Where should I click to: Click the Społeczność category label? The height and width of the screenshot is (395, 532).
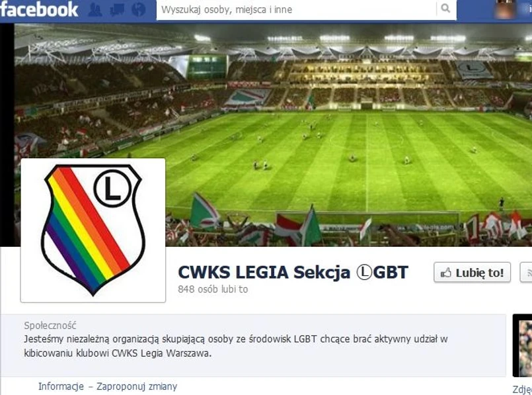point(50,326)
